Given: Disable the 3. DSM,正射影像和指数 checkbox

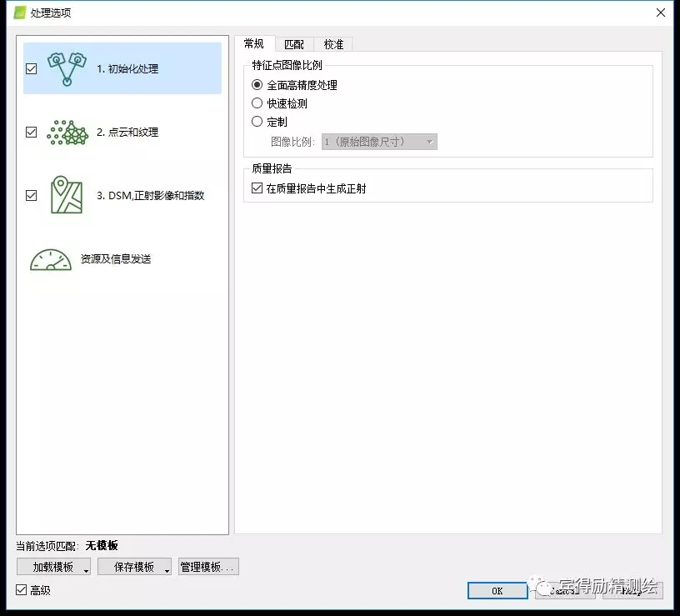Looking at the screenshot, I should pyautogui.click(x=32, y=196).
